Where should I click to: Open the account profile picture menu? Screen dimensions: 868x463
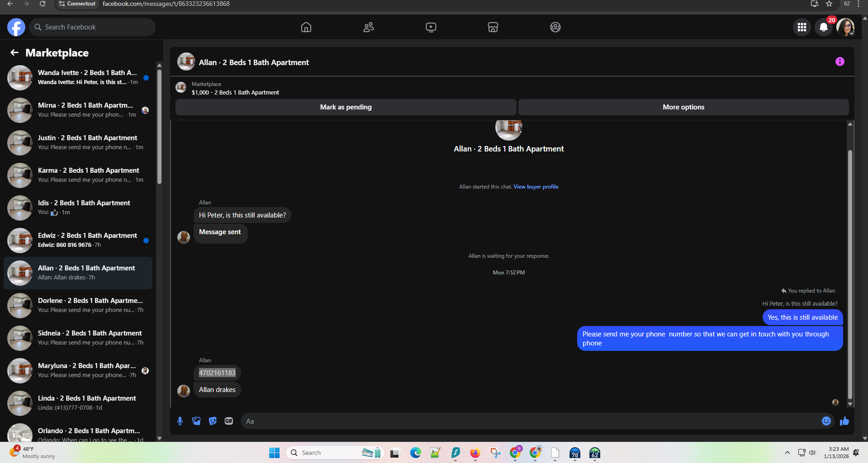coord(845,27)
